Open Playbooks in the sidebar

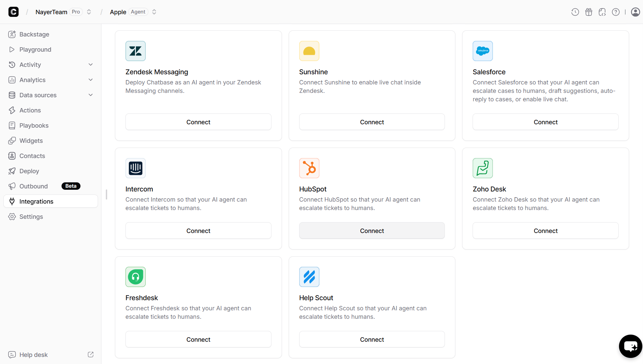point(51,125)
